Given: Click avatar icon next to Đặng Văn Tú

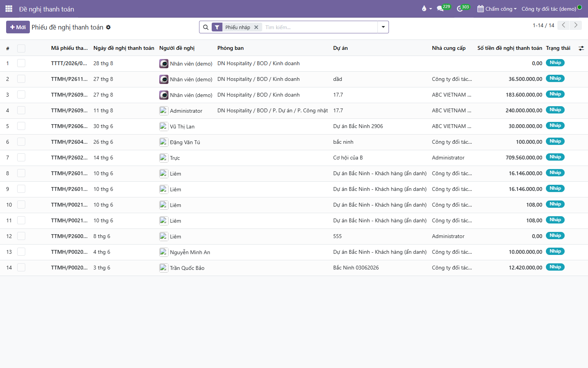Looking at the screenshot, I should pos(164,142).
